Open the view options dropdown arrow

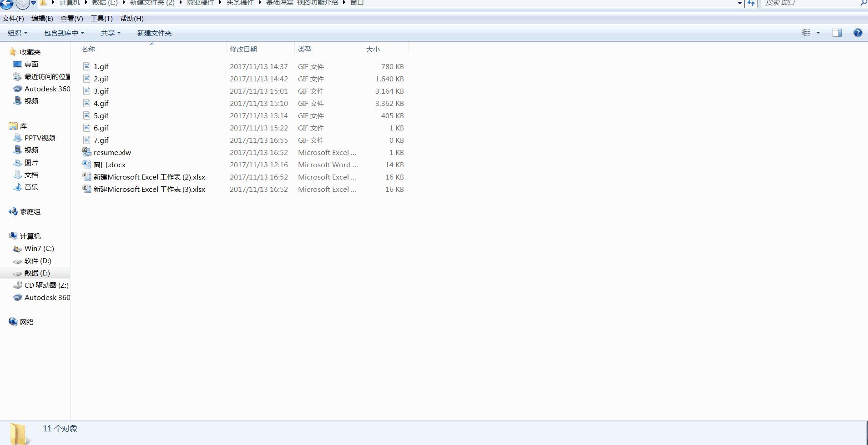click(818, 33)
